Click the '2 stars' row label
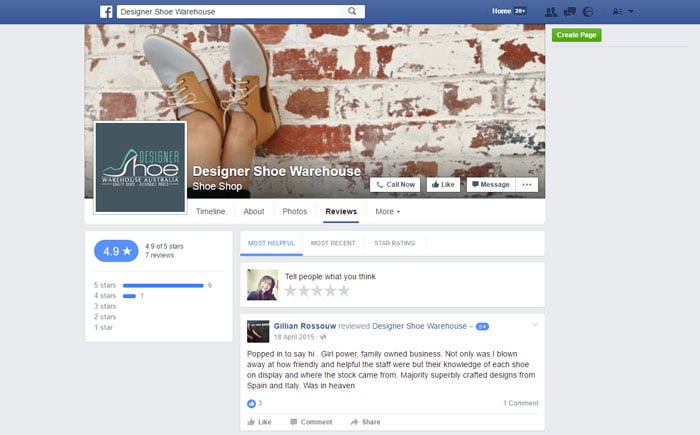The width and height of the screenshot is (700, 435). 105,317
